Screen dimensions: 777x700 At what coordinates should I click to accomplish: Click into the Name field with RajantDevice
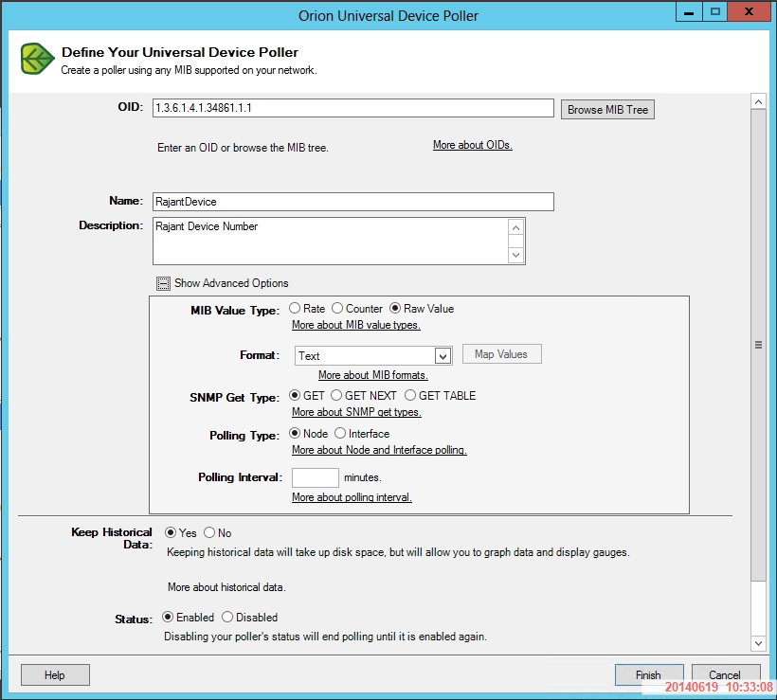(x=352, y=202)
